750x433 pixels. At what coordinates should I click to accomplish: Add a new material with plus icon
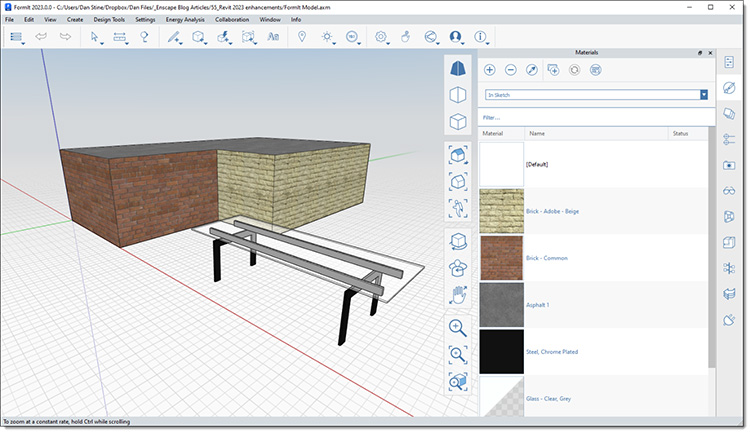click(489, 70)
